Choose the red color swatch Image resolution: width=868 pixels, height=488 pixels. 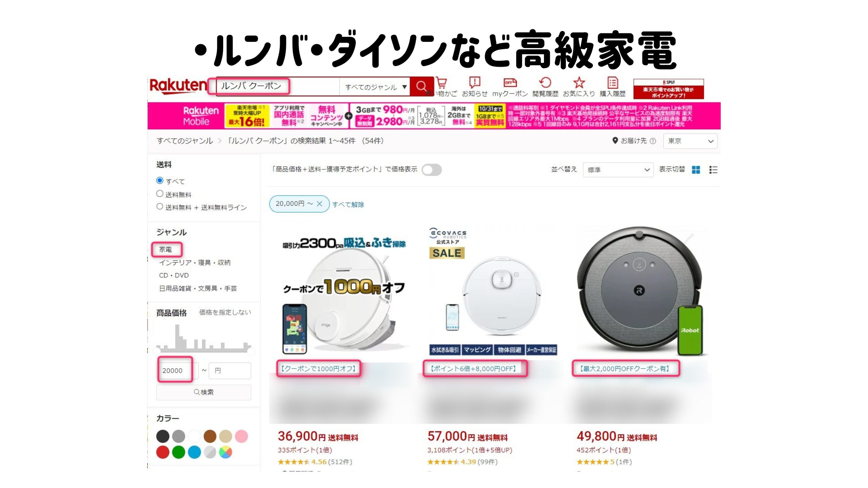tap(163, 452)
